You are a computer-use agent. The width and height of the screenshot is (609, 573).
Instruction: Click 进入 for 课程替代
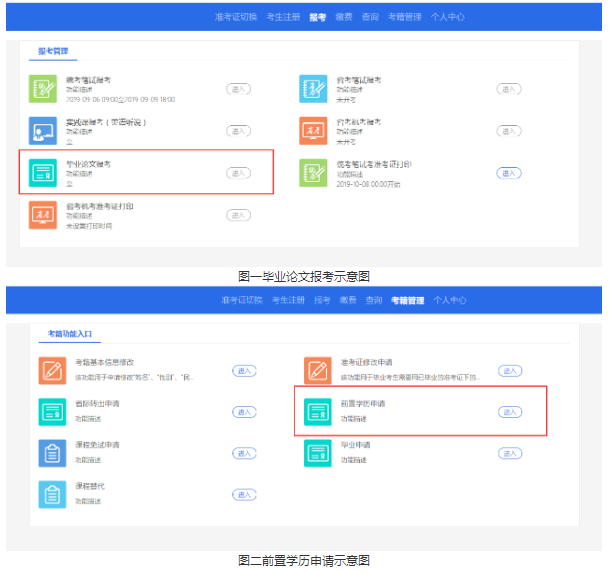(244, 495)
